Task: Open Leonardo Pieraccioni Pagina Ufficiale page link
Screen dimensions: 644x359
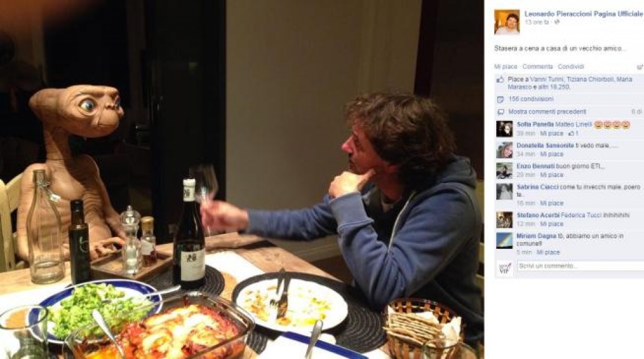Action: tap(584, 14)
